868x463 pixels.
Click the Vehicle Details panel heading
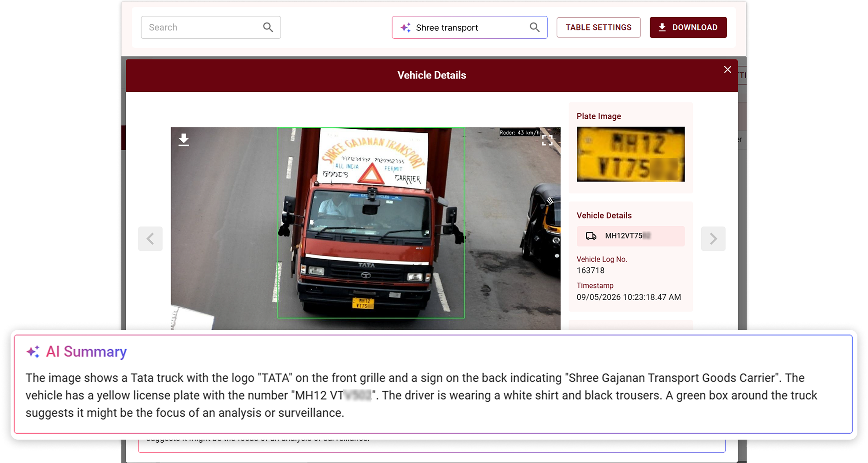click(x=604, y=216)
